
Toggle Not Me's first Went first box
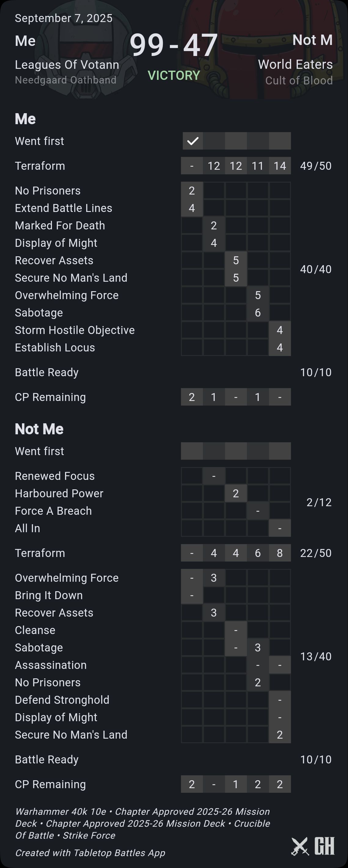(x=192, y=451)
